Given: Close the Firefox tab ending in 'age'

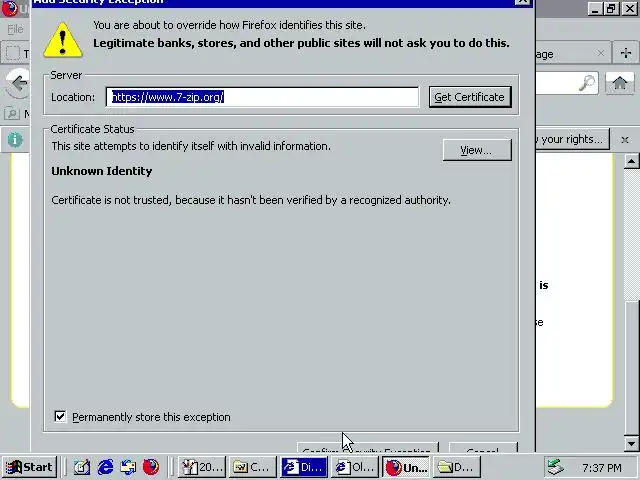Looking at the screenshot, I should pyautogui.click(x=600, y=53).
